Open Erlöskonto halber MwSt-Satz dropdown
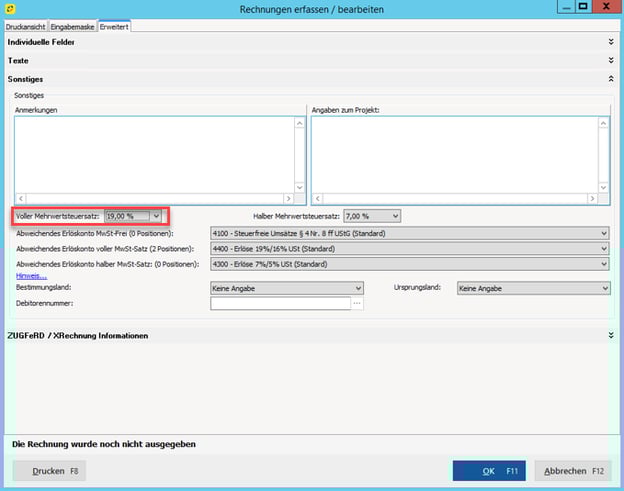 click(603, 264)
